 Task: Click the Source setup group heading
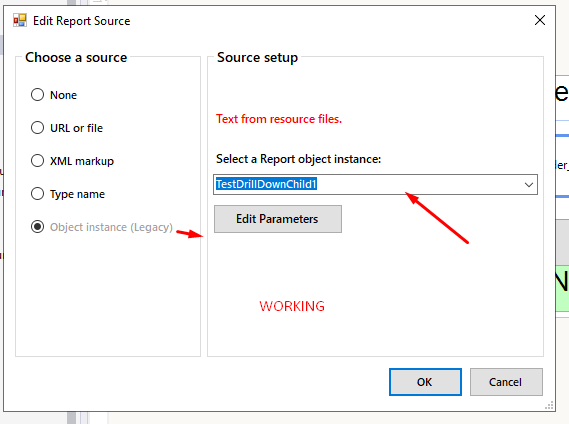click(257, 57)
